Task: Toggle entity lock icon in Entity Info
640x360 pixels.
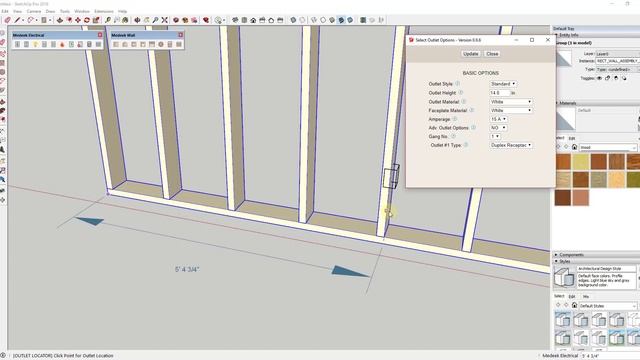Action: click(x=607, y=78)
